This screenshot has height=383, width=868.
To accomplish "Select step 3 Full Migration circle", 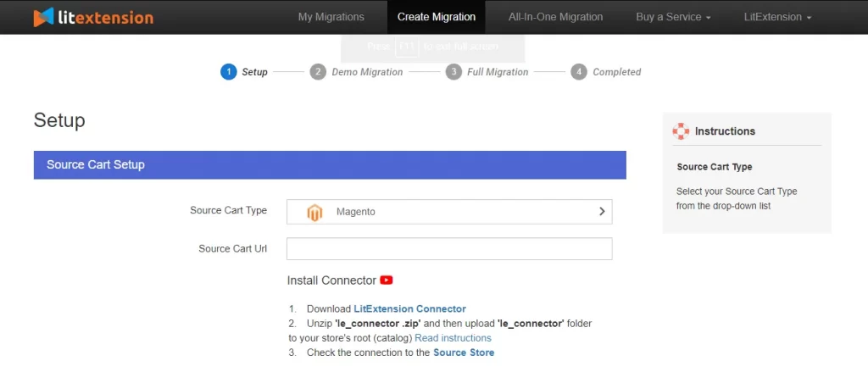I will [x=453, y=72].
